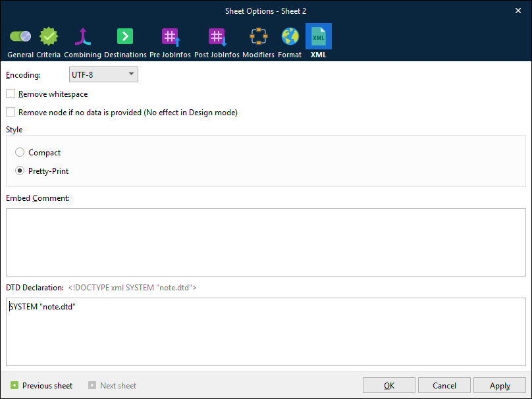Go to Next sheet link
The width and height of the screenshot is (532, 399).
(x=118, y=385)
